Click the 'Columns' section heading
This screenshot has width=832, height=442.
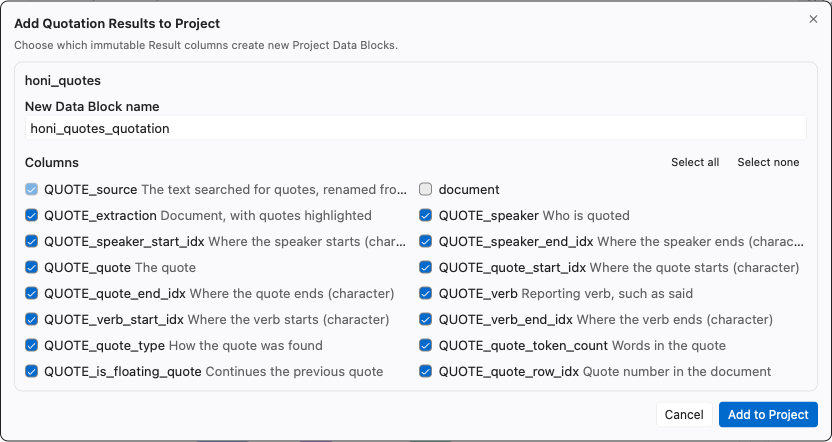(52, 162)
